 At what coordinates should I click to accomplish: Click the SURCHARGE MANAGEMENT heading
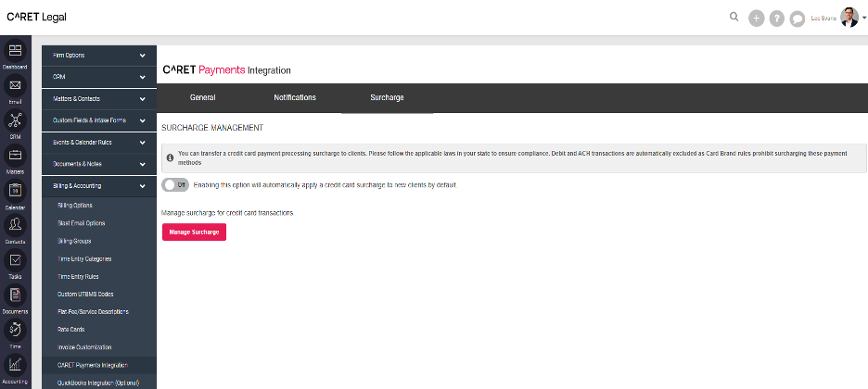212,128
